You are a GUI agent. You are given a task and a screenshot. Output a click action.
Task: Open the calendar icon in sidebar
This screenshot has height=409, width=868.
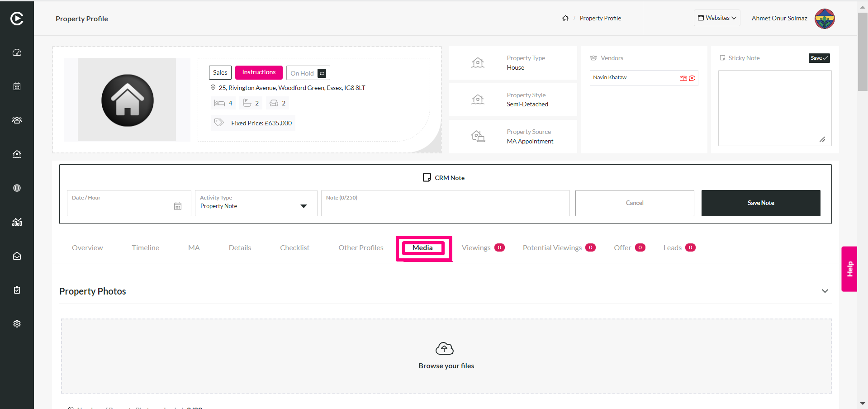click(x=17, y=86)
